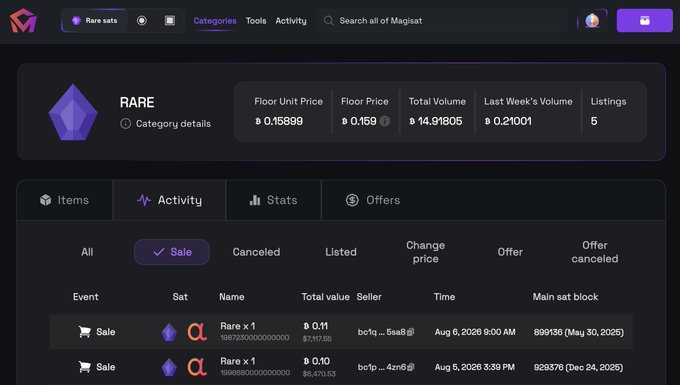Switch to the Activity tab
The width and height of the screenshot is (680, 385).
tap(170, 200)
